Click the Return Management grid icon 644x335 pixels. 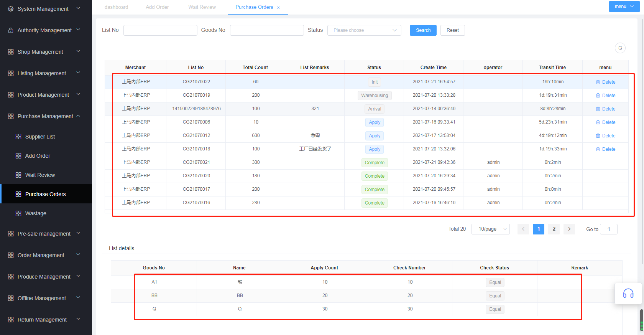11,320
